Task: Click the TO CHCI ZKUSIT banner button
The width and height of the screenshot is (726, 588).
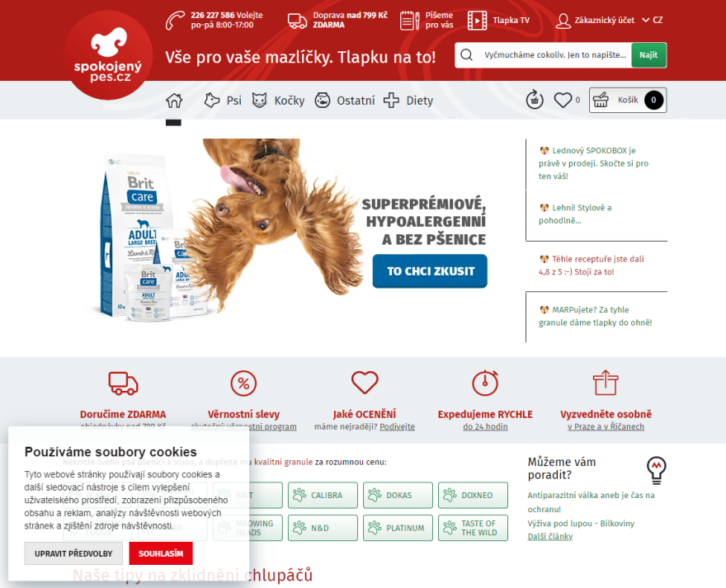Action: [x=430, y=271]
